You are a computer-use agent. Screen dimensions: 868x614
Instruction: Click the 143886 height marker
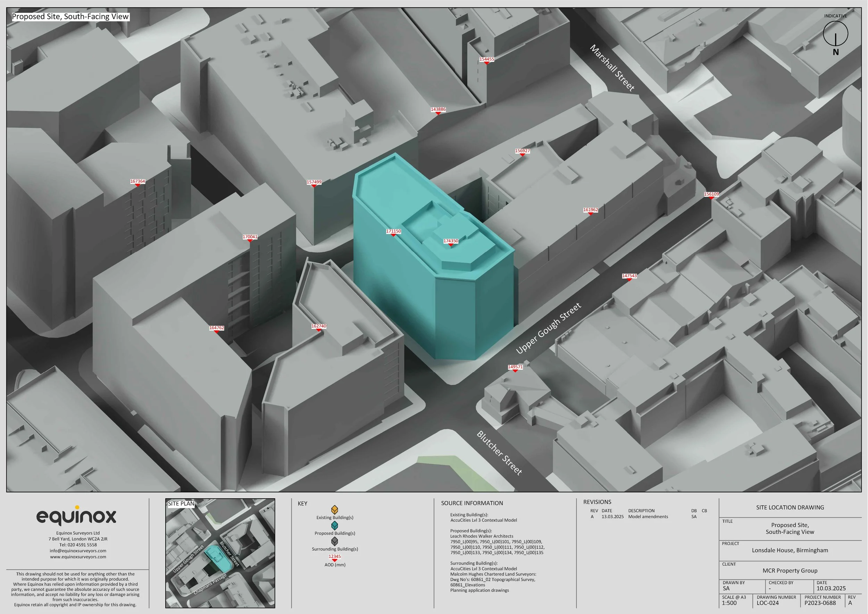[438, 110]
